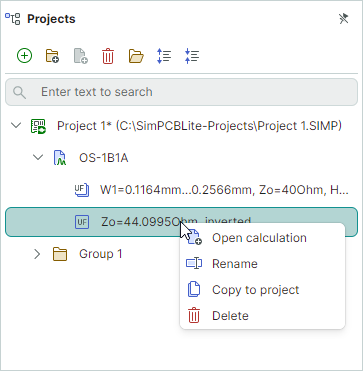
Task: Click the Rename menu icon
Action: 194,264
